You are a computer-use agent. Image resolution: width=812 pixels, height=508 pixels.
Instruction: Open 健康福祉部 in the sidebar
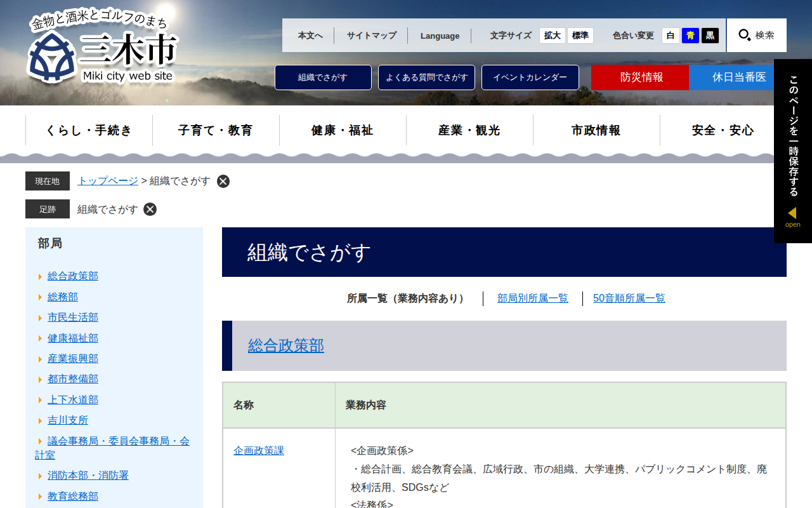pos(73,338)
